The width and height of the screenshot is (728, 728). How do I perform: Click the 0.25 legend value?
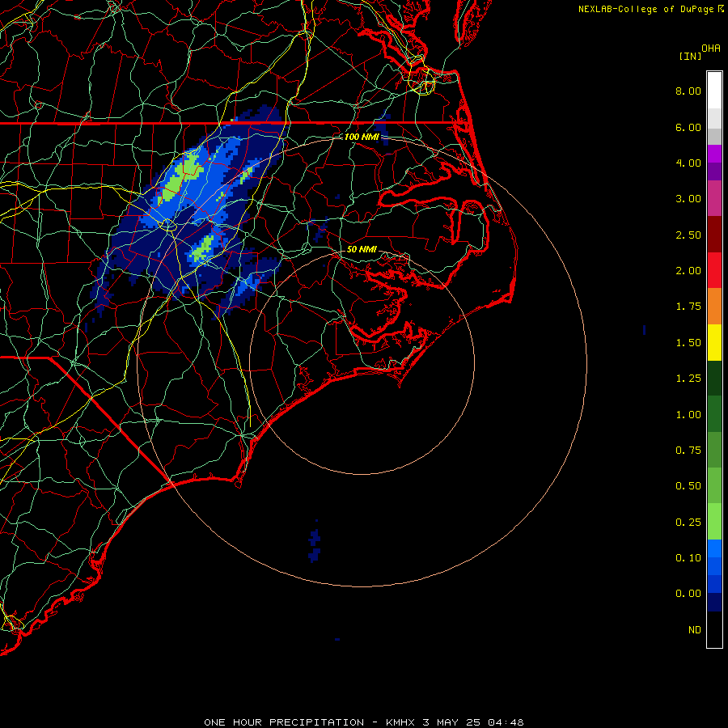688,523
